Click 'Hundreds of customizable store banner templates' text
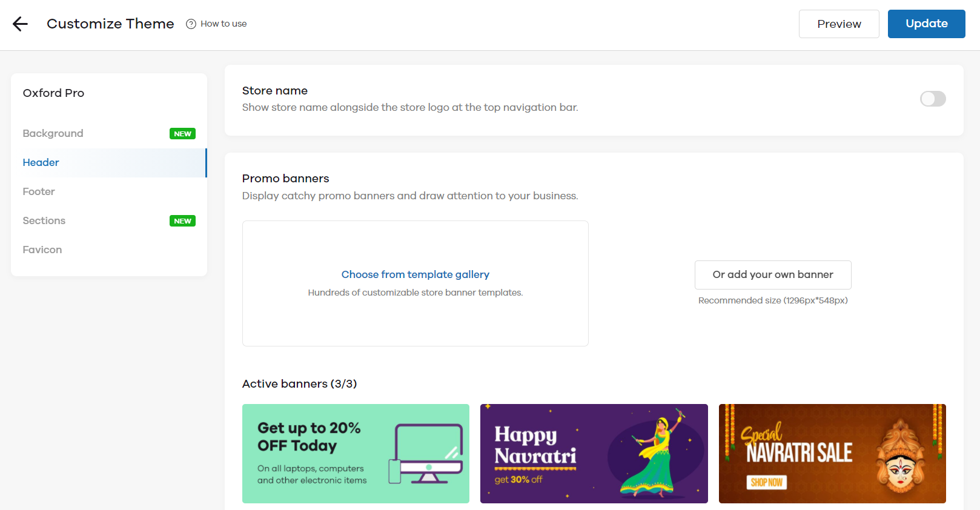The height and width of the screenshot is (510, 980). pyautogui.click(x=416, y=293)
